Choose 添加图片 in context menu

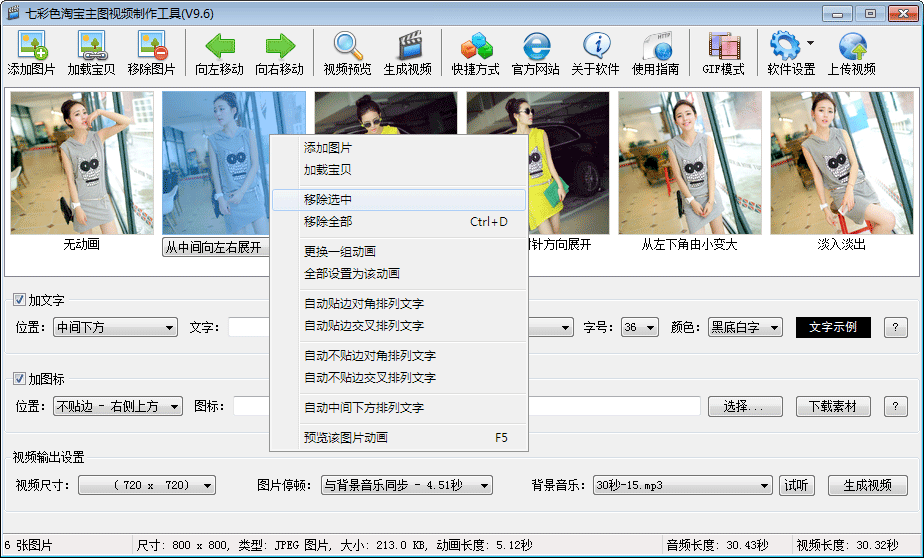[399, 147]
